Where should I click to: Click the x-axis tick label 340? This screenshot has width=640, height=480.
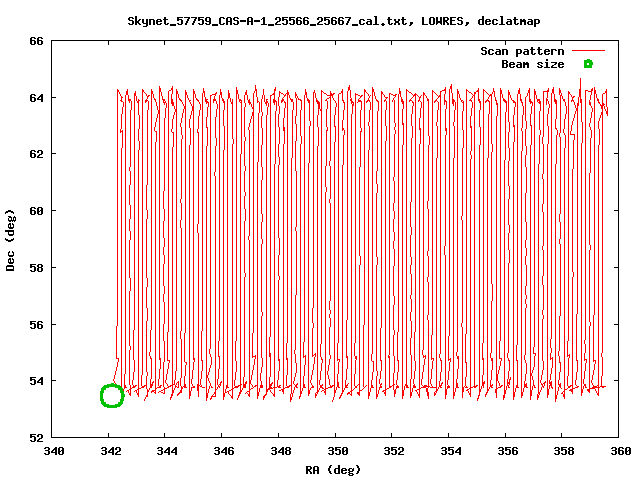(x=54, y=451)
